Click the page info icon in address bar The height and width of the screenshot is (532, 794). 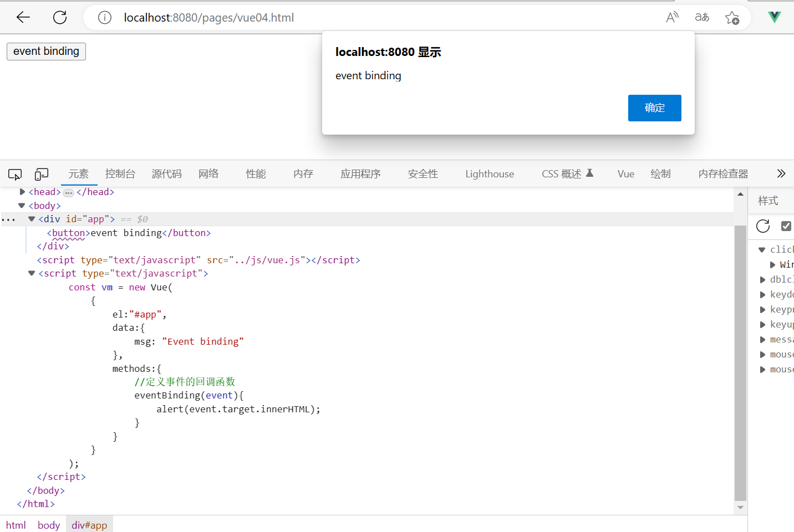tap(104, 17)
